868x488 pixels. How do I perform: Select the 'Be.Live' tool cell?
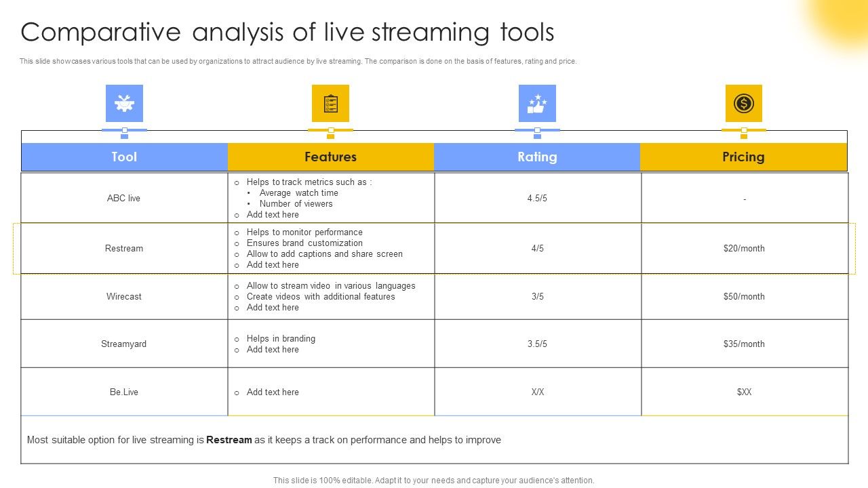click(124, 392)
